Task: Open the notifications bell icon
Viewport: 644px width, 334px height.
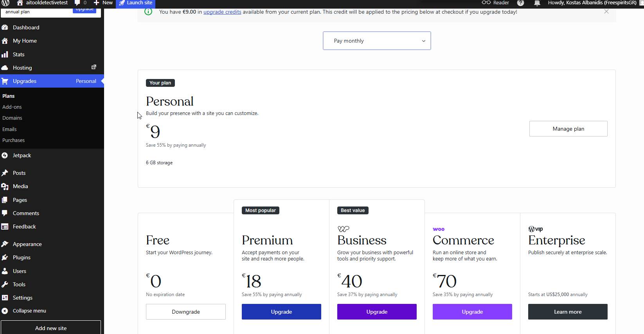Action: [537, 3]
